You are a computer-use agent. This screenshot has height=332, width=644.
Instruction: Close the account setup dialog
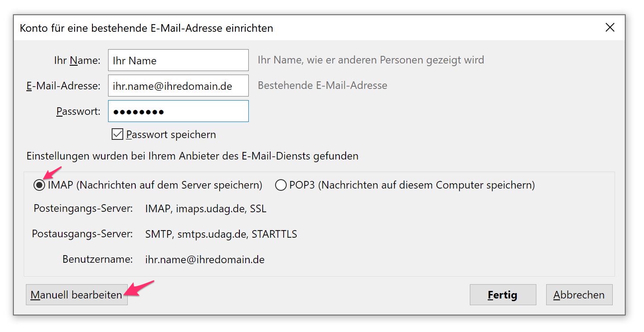[610, 28]
